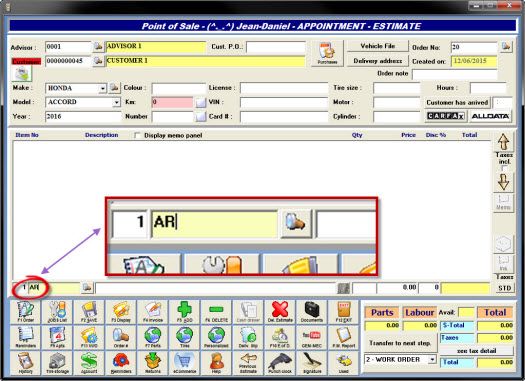Click the Delivery address button
Viewport: 525px width, 381px height.
tap(377, 61)
